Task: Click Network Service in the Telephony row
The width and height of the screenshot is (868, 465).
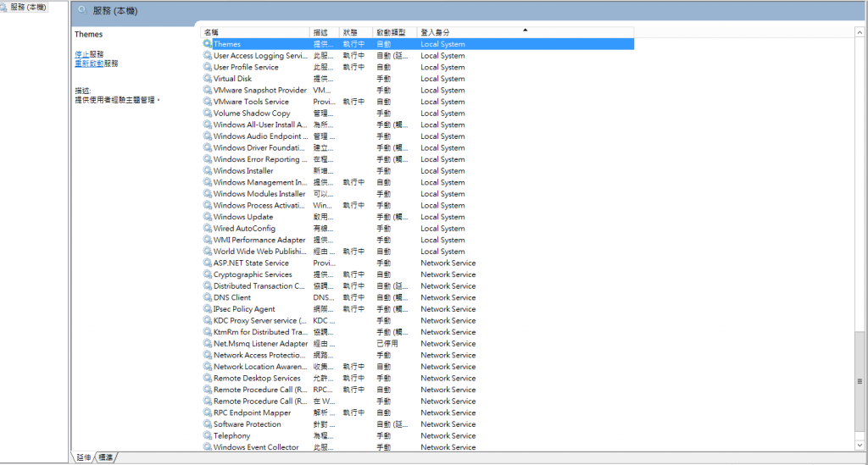Action: point(448,435)
